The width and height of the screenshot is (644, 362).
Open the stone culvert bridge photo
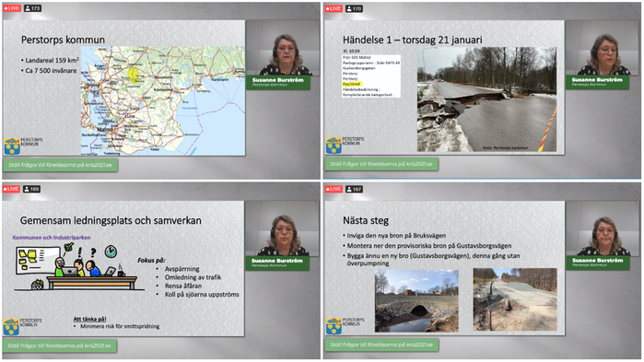pyautogui.click(x=416, y=300)
